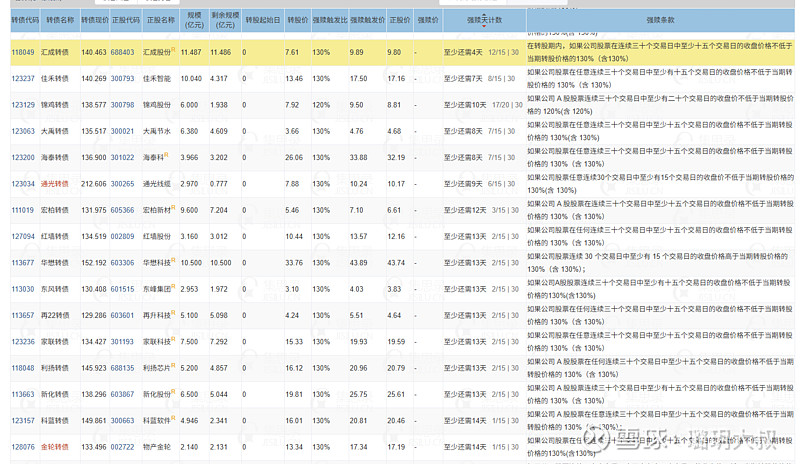Select the 汇成转债 bond name cell
This screenshot has width=800, height=464.
[x=55, y=53]
